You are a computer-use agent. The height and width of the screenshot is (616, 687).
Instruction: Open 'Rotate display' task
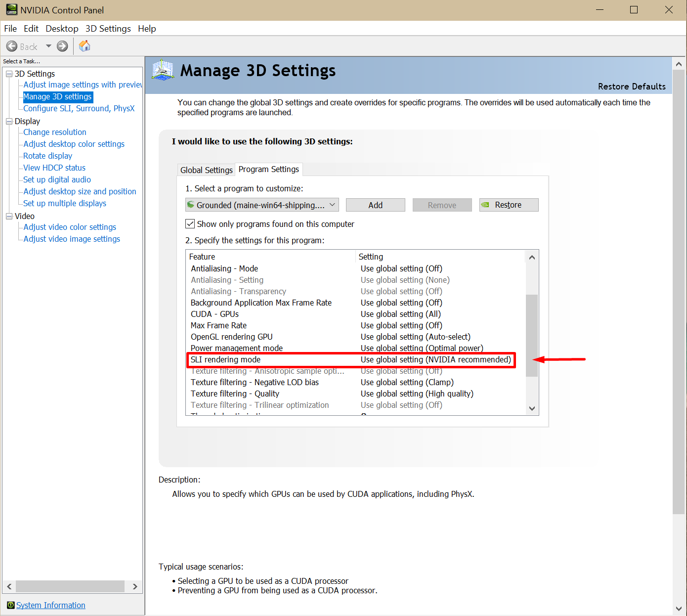[48, 156]
